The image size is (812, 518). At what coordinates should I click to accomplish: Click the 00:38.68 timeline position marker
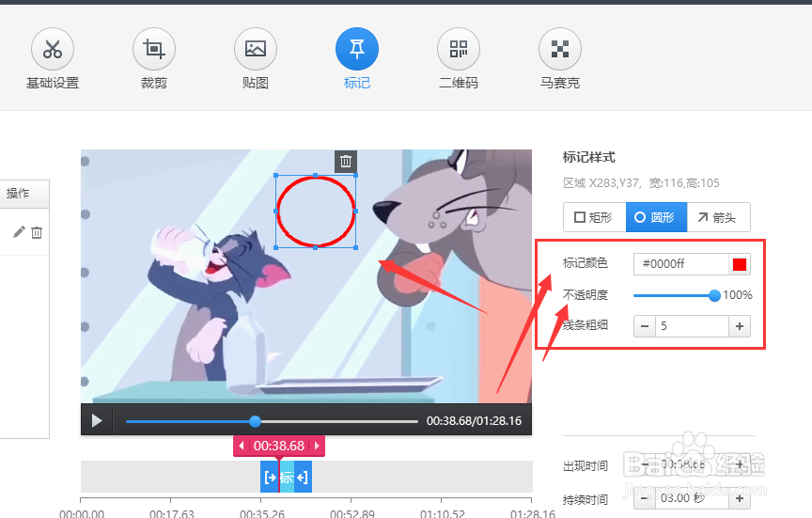tap(279, 446)
